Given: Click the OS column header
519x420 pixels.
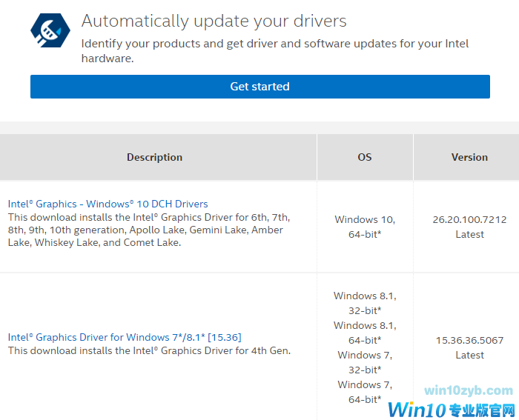Looking at the screenshot, I should coord(365,157).
